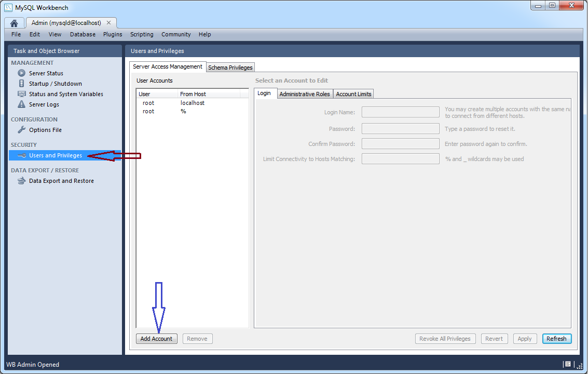Select the root user from localhost
The width and height of the screenshot is (588, 374).
point(192,103)
